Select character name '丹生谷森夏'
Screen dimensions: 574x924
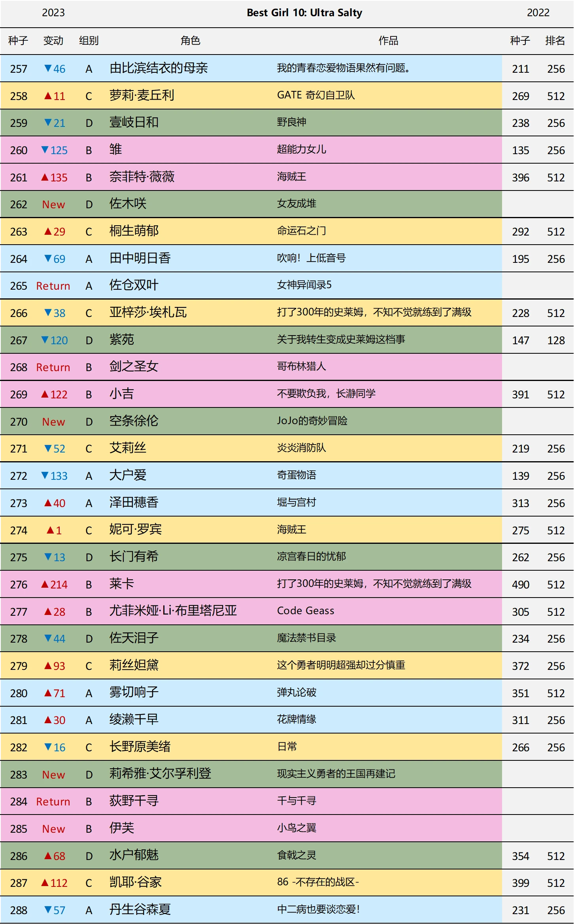(140, 909)
